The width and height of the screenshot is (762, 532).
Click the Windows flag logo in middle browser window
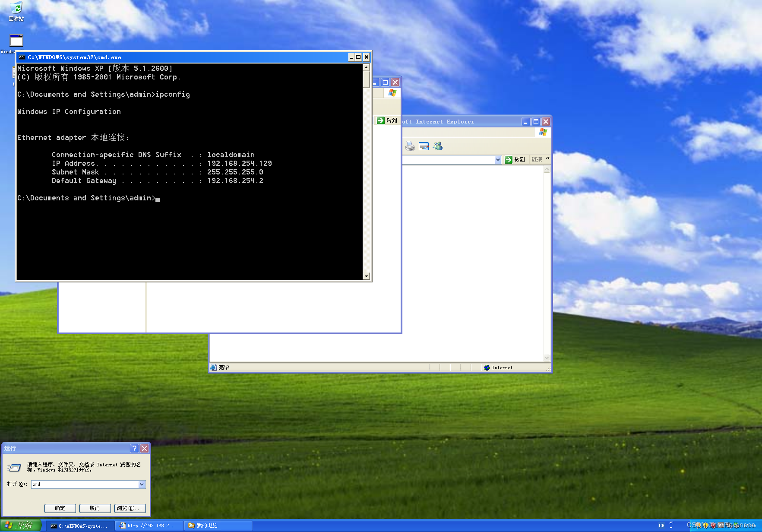[x=392, y=92]
